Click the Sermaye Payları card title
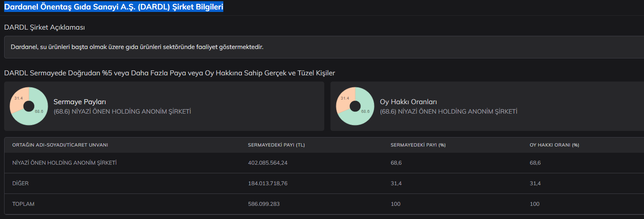Image resolution: width=644 pixels, height=219 pixels. tap(80, 102)
